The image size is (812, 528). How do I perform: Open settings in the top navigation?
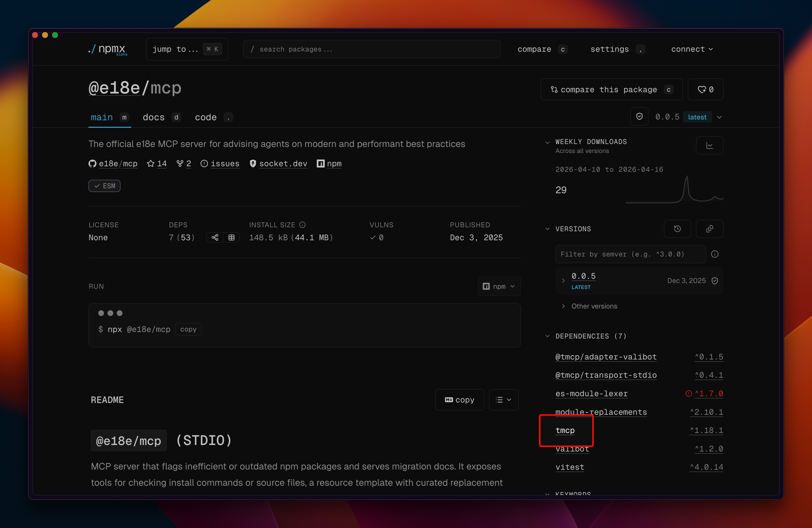tap(617, 49)
